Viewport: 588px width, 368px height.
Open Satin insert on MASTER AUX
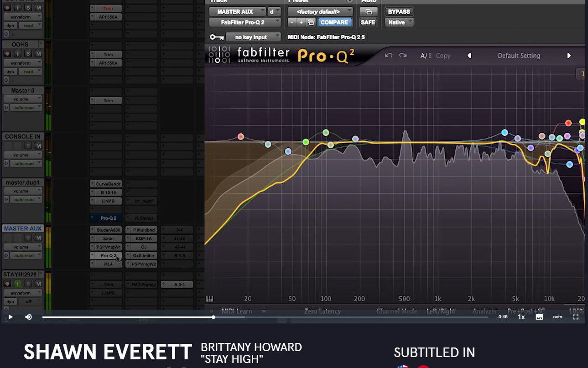(x=106, y=238)
